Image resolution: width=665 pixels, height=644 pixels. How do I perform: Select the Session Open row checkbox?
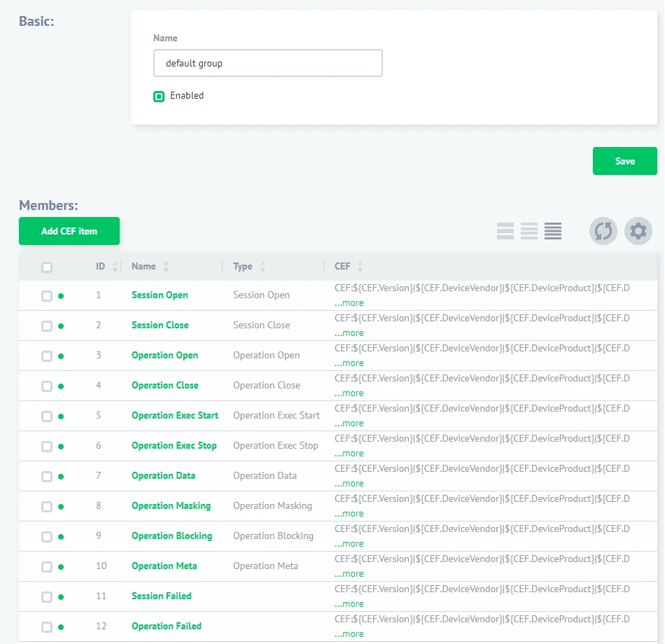tap(47, 295)
